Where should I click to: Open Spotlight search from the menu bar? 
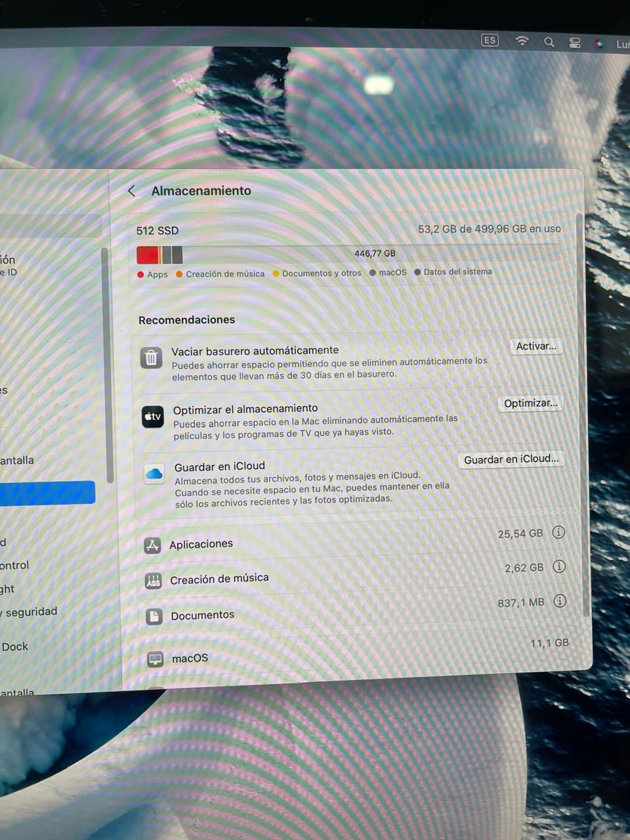tap(549, 41)
